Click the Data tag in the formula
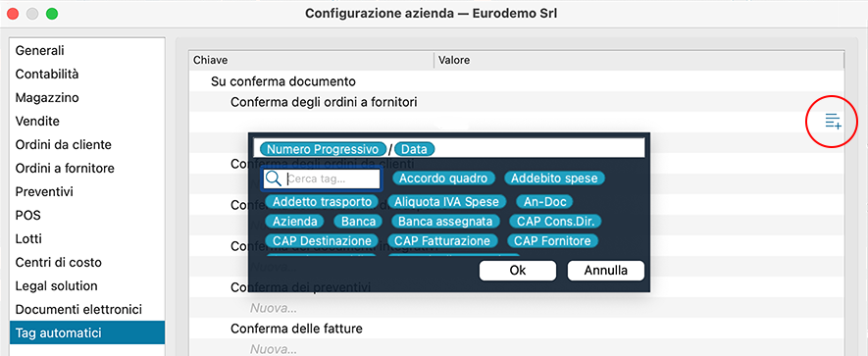Image resolution: width=868 pixels, height=356 pixels. [x=415, y=149]
